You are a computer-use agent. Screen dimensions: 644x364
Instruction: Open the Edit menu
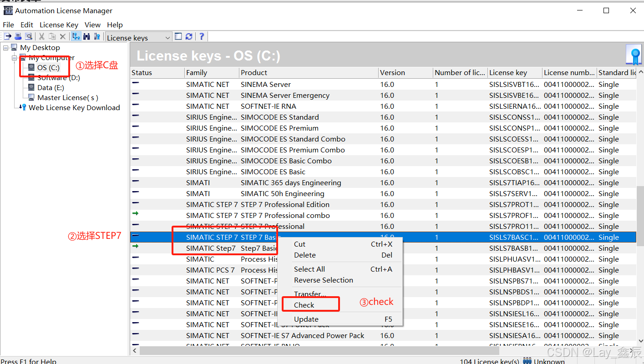tap(27, 25)
